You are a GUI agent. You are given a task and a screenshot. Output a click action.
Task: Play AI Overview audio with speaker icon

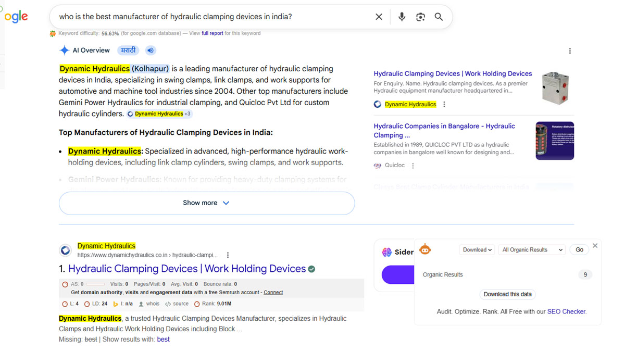151,51
